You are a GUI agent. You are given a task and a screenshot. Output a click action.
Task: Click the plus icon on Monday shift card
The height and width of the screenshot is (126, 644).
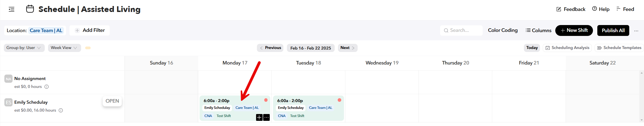(259, 117)
